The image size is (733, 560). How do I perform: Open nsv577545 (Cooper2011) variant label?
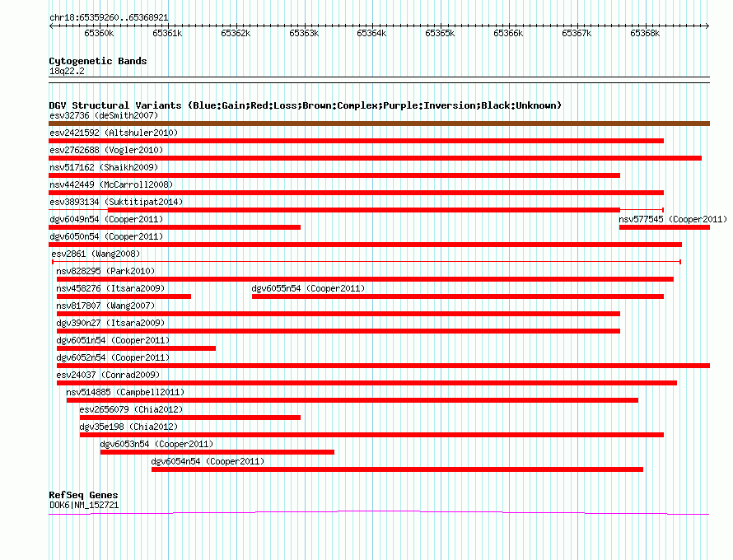click(x=673, y=219)
